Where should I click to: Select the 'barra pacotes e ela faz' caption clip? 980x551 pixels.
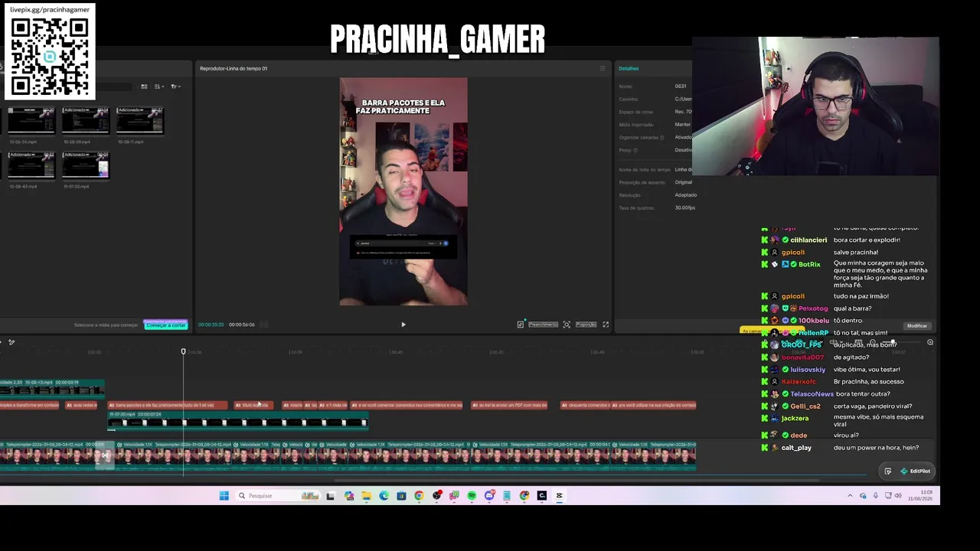pyautogui.click(x=168, y=405)
